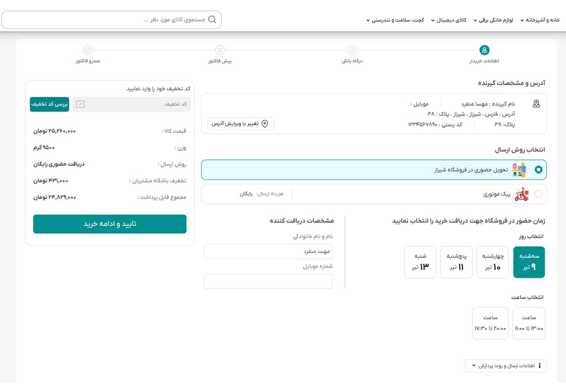The image size is (566, 392).
Task: Pick the 17:30 to 20:00 time slot
Action: click(x=490, y=323)
